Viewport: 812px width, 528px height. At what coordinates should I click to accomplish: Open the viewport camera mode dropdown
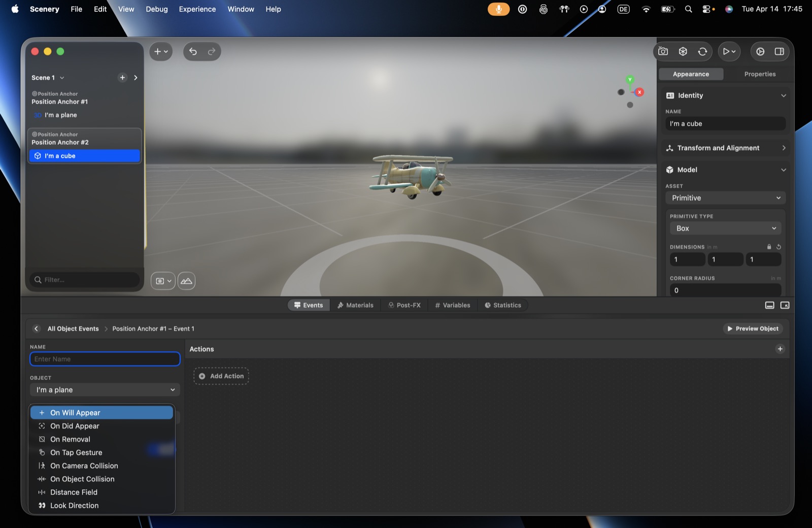[x=163, y=281]
